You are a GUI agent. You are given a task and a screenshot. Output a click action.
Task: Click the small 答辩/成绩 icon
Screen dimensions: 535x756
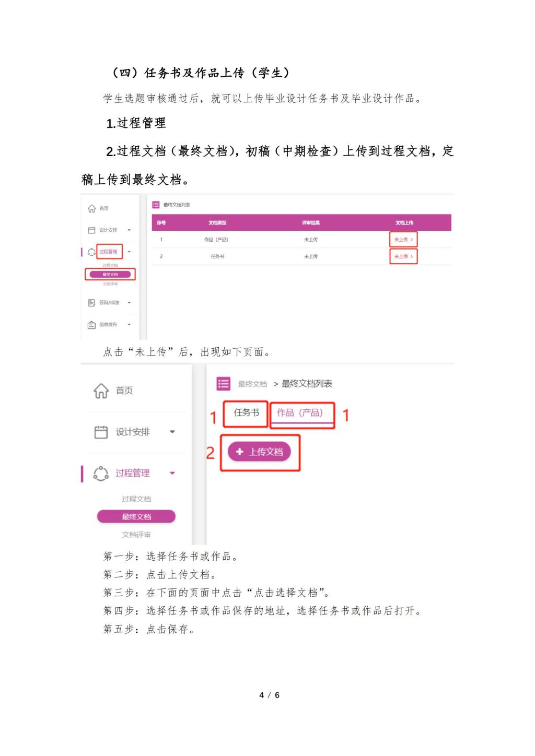click(91, 303)
